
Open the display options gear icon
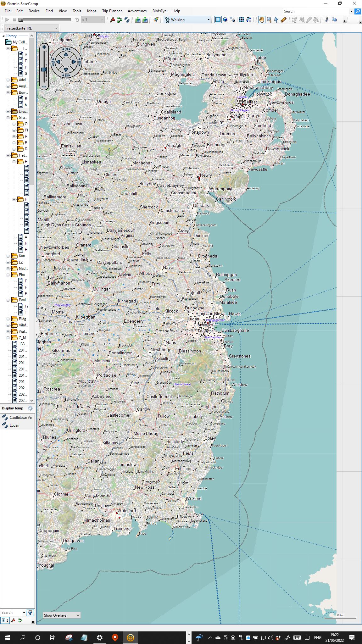[x=30, y=408]
